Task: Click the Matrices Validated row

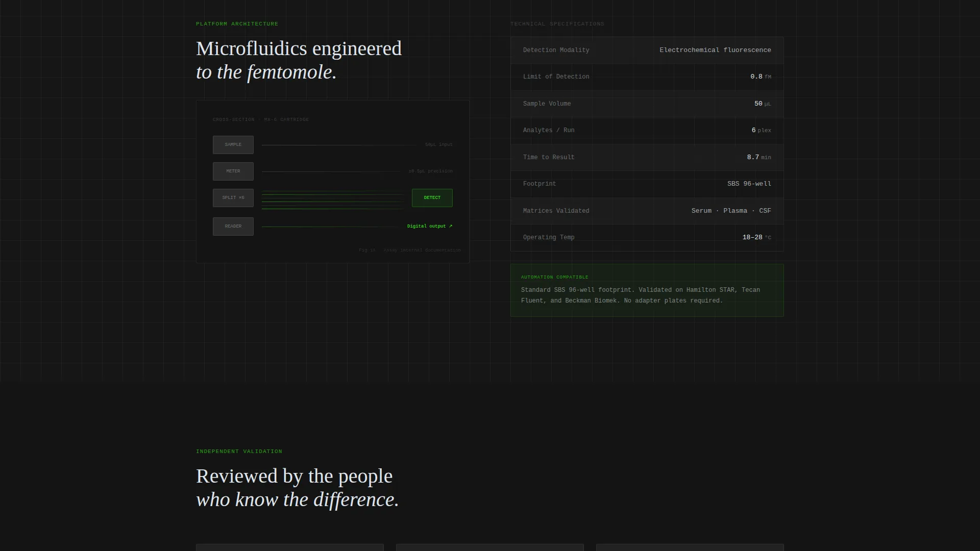Action: (x=647, y=211)
